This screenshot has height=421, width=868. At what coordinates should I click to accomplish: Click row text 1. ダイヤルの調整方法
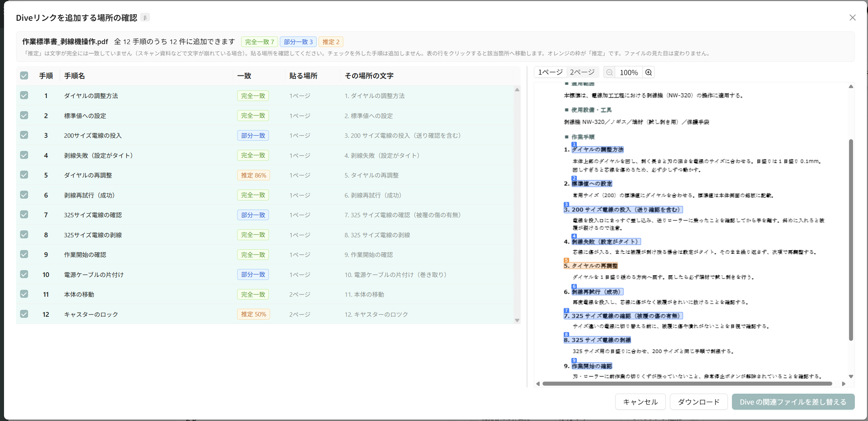tap(375, 96)
